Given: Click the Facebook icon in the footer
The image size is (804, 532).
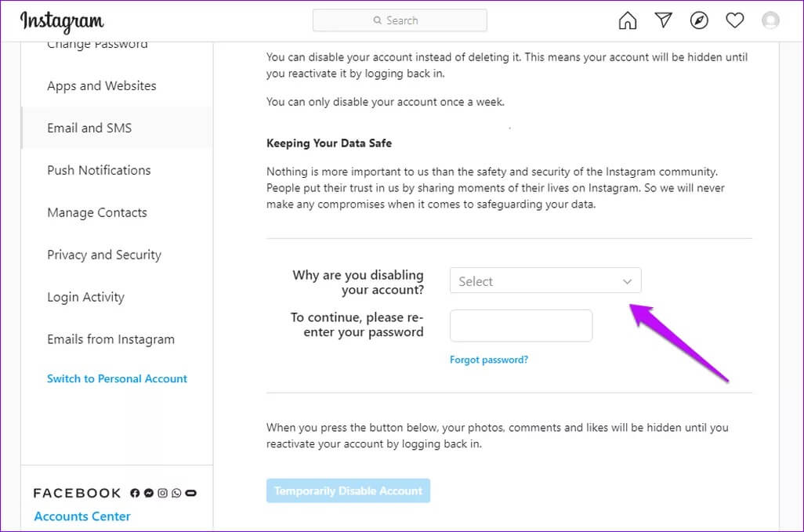Looking at the screenshot, I should click(x=135, y=493).
